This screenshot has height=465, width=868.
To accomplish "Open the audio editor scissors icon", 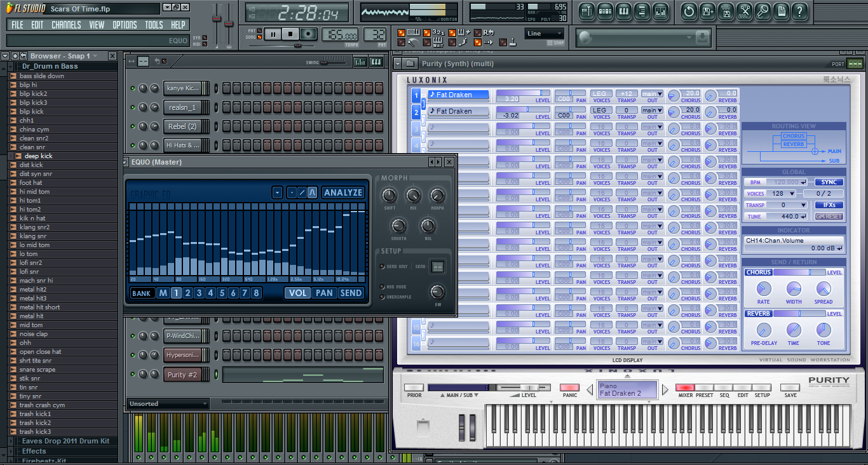I will tap(744, 11).
